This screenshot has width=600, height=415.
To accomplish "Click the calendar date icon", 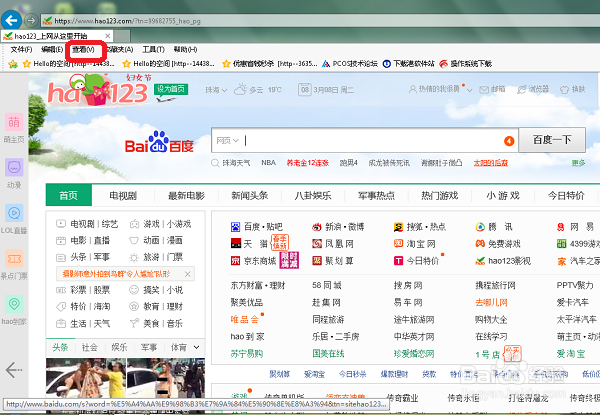I will (x=305, y=90).
